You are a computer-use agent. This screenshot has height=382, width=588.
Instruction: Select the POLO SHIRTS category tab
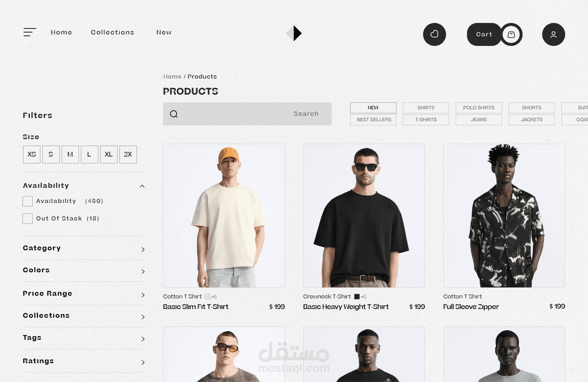479,108
